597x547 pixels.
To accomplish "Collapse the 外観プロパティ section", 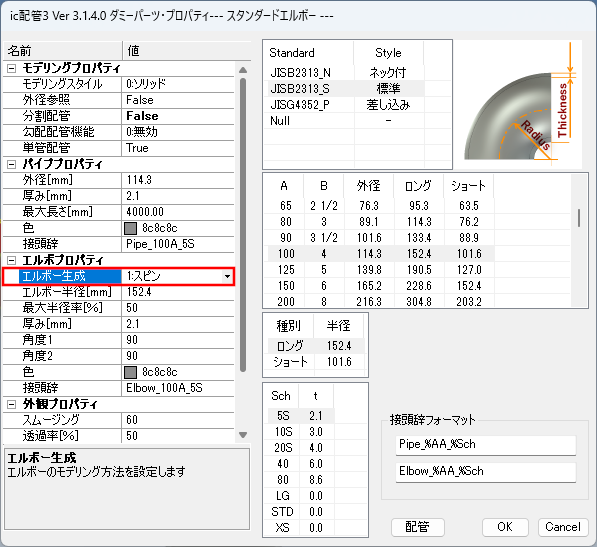I will click(12, 404).
